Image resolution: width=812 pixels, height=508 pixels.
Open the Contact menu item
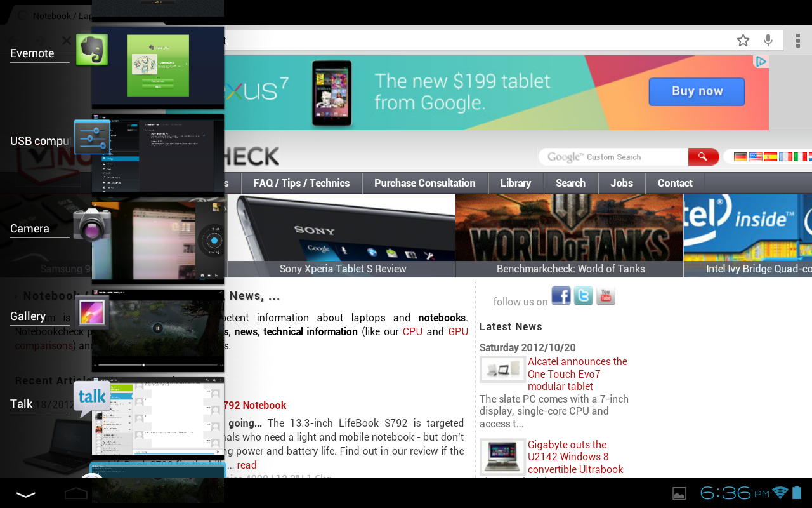tap(675, 183)
